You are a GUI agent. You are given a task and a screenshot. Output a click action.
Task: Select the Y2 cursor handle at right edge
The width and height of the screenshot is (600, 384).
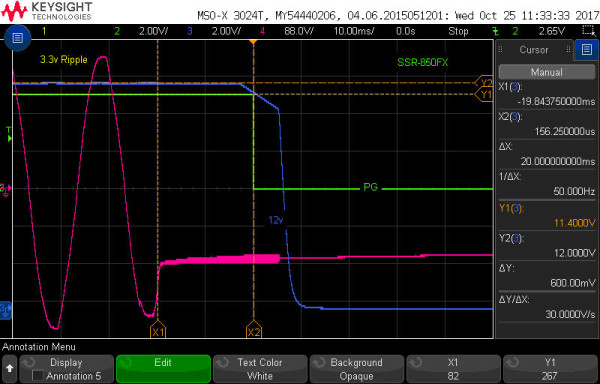click(x=484, y=82)
